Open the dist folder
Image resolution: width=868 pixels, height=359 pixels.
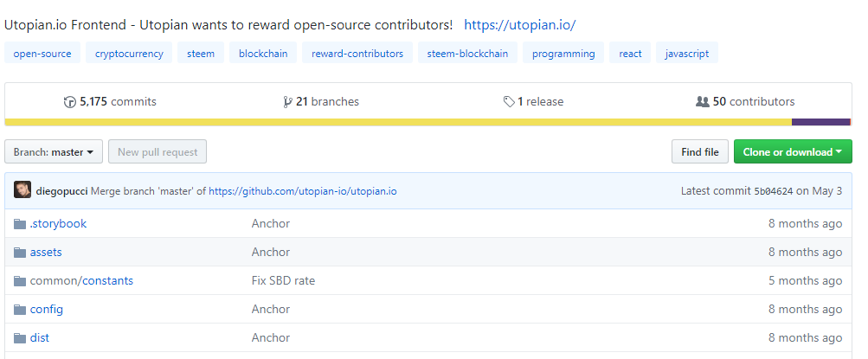(x=39, y=337)
